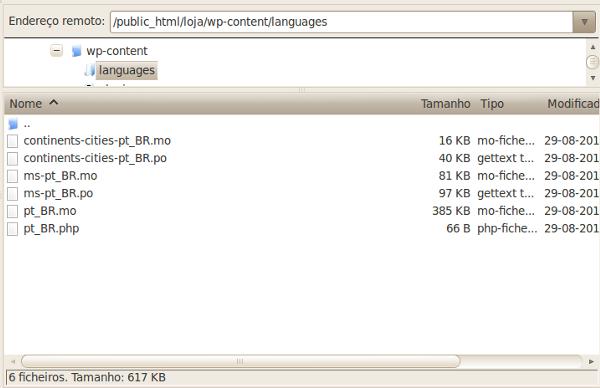Click the ms-pt_BR.mo file icon
This screenshot has height=388, width=600.
13,176
